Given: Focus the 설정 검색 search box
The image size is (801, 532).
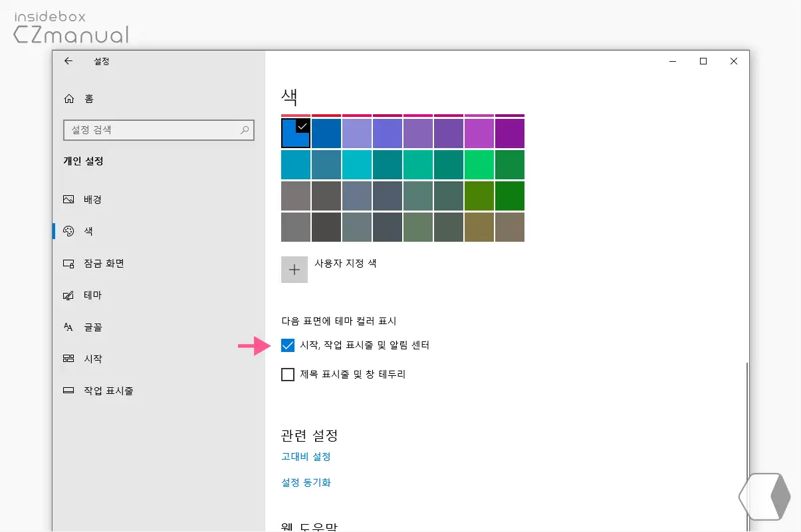Looking at the screenshot, I should 158,130.
